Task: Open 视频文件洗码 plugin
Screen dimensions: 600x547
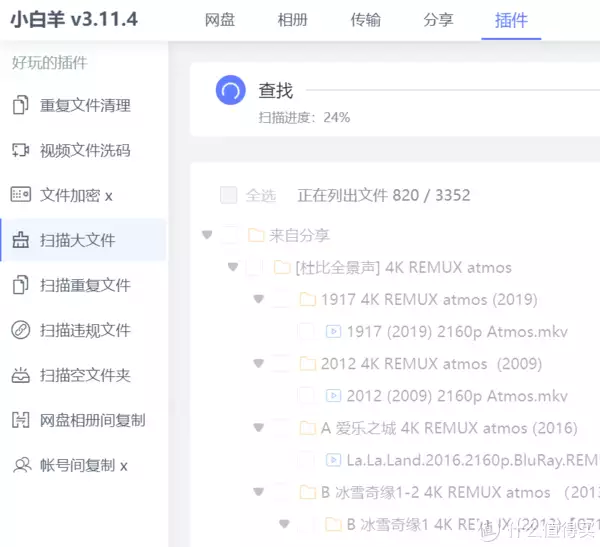Action: click(x=83, y=150)
